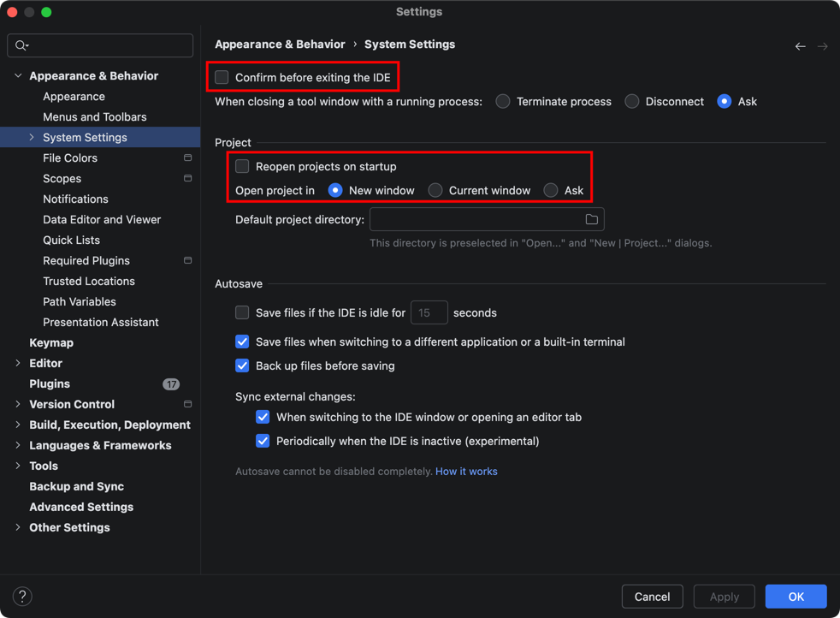Click the Default project directory field
Image resolution: width=840 pixels, height=618 pixels.
tap(475, 219)
